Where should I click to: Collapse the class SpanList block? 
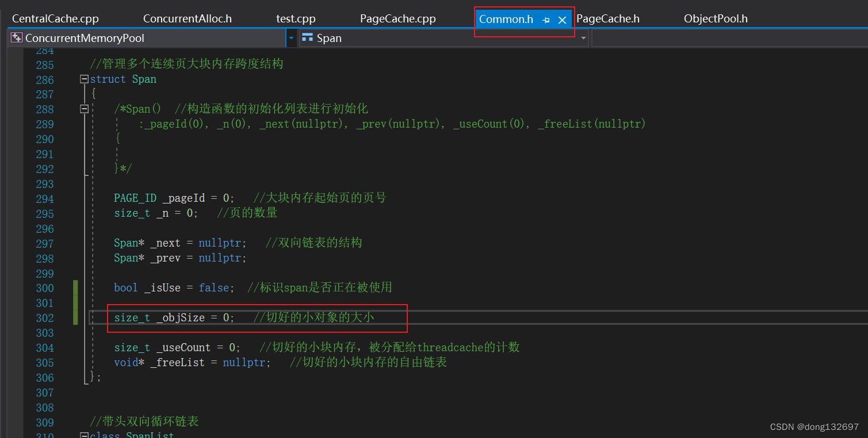point(85,435)
